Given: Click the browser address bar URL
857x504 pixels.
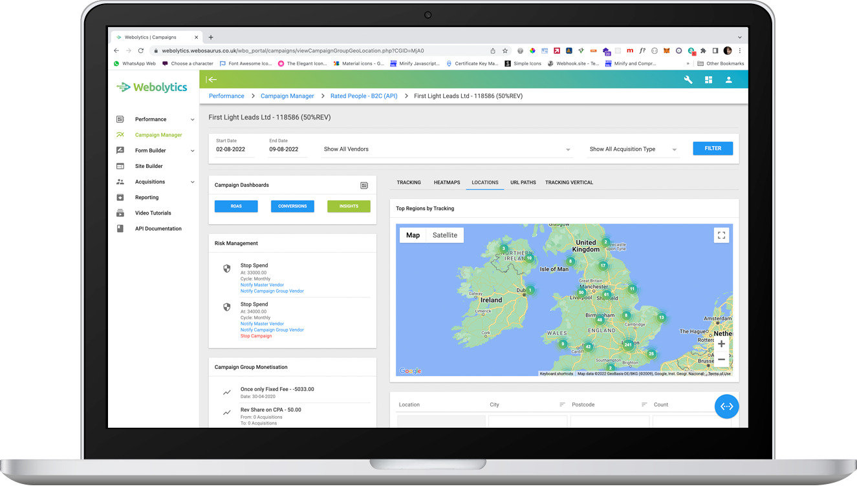Looking at the screenshot, I should [x=293, y=50].
